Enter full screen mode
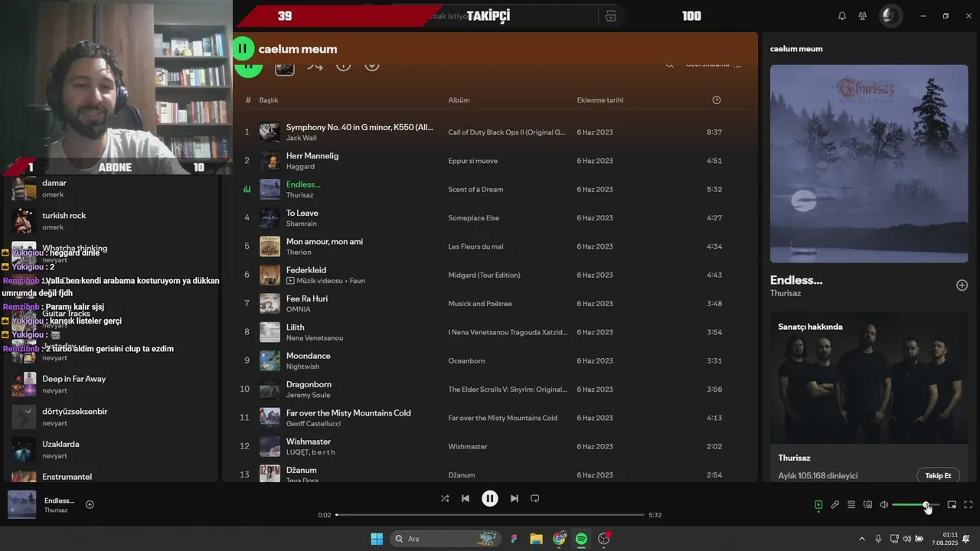Viewport: 980px width, 551px height. [x=969, y=505]
